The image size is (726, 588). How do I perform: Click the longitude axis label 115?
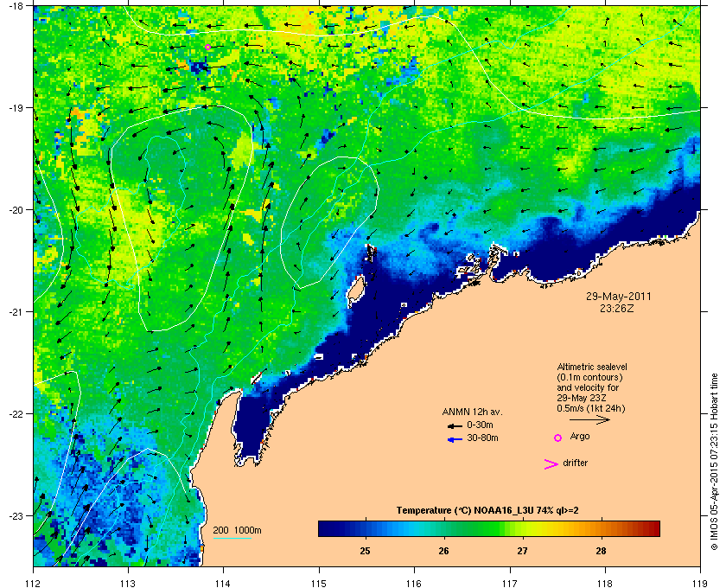pyautogui.click(x=319, y=584)
